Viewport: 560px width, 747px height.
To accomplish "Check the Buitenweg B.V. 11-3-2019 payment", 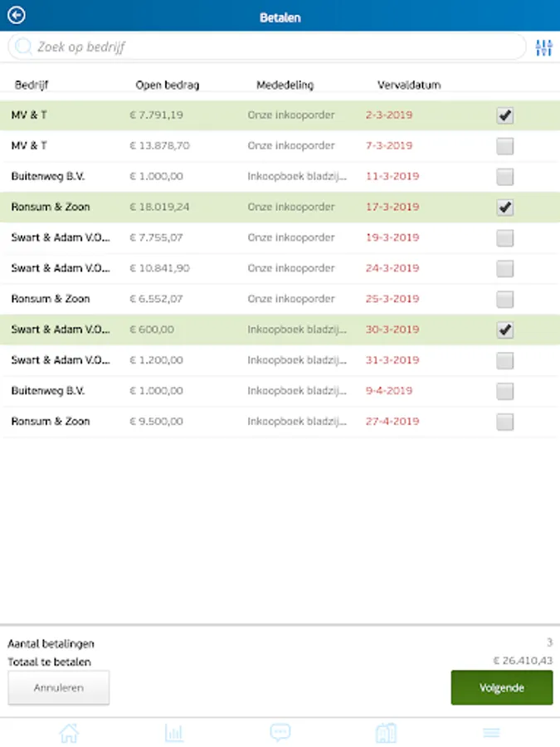I will 504,177.
